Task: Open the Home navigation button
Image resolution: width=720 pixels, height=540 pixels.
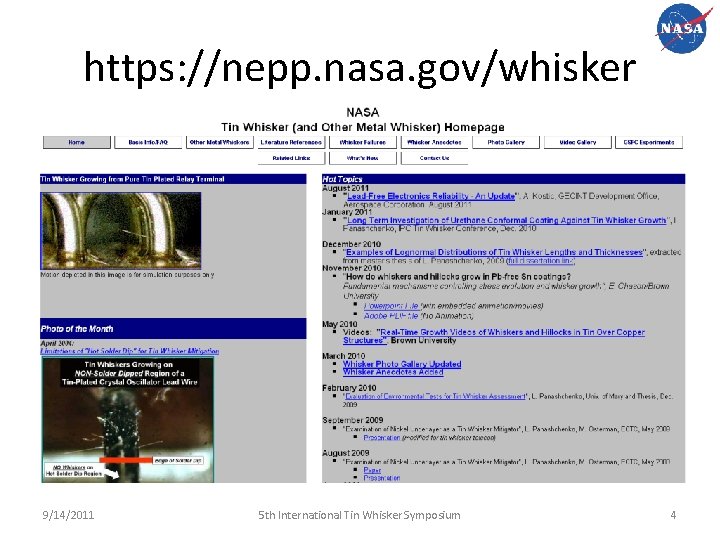Action: coord(77,142)
